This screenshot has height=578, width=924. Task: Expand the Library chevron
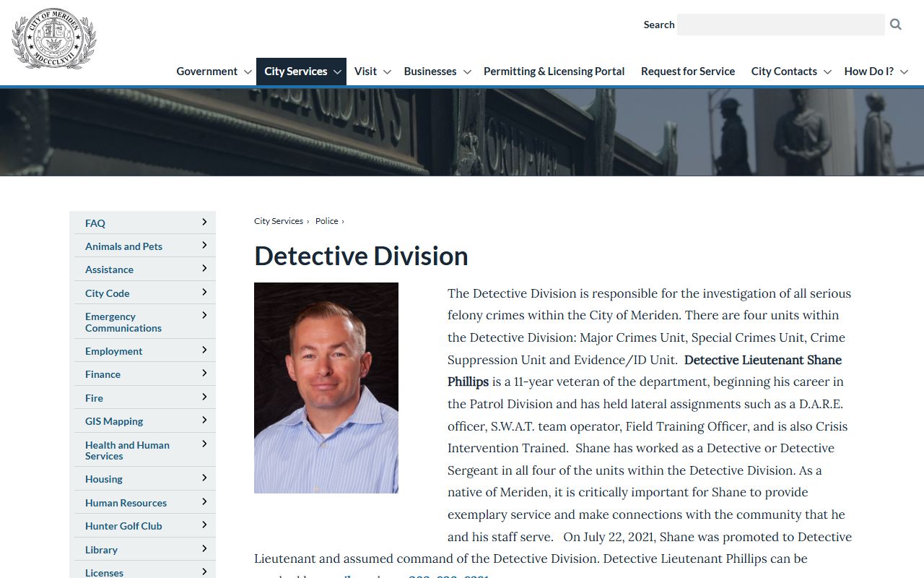[204, 548]
